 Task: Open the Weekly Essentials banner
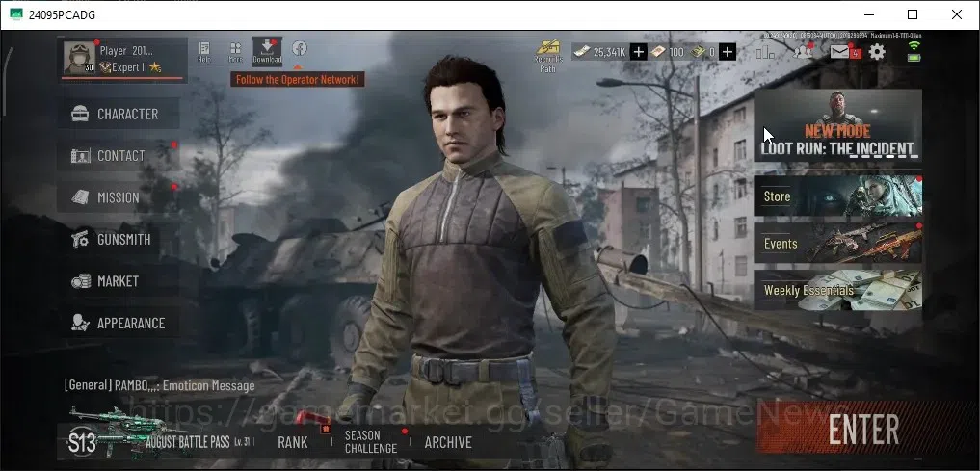click(x=837, y=291)
